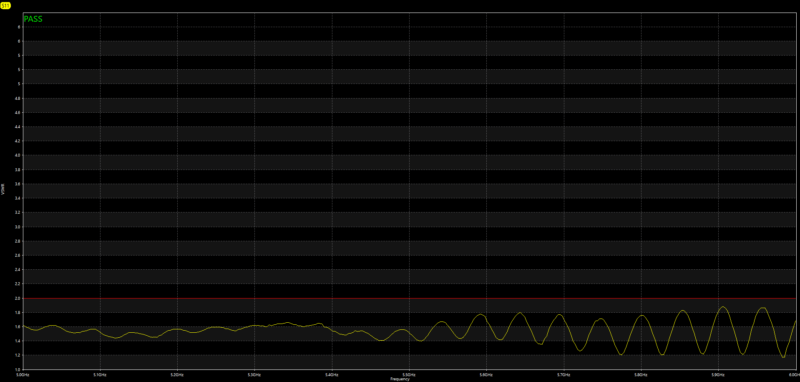Click the Frequency axis title
Image resolution: width=800 pixels, height=382 pixels.
click(399, 379)
